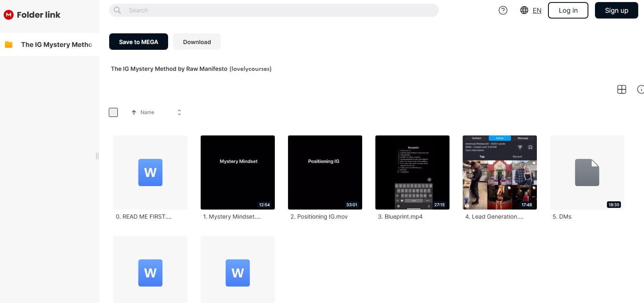Open the 5. DMs generic file icon
The height and width of the screenshot is (303, 644).
(x=587, y=172)
